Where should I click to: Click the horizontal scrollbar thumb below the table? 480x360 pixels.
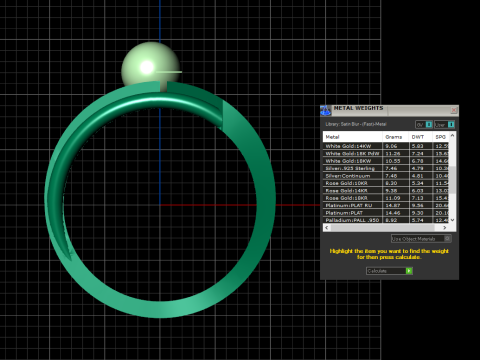pyautogui.click(x=383, y=228)
